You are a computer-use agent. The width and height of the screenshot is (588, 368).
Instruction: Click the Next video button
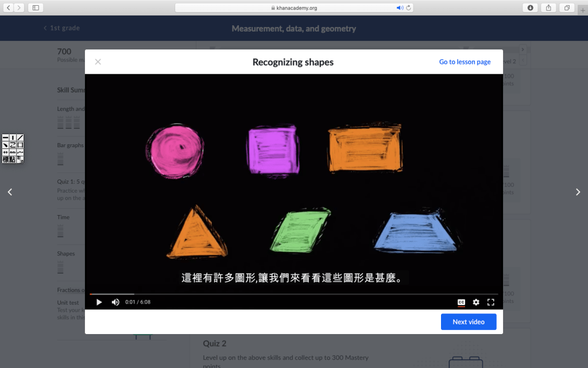(x=468, y=322)
